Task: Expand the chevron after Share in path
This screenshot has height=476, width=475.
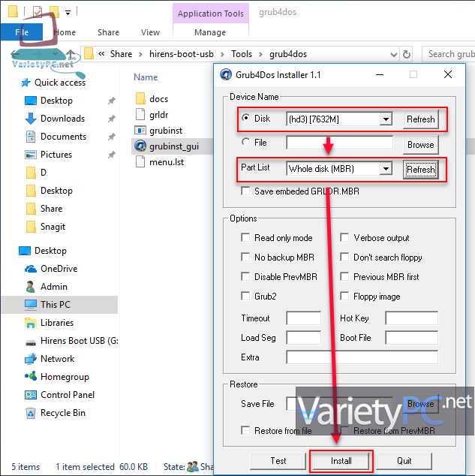Action: (140, 54)
